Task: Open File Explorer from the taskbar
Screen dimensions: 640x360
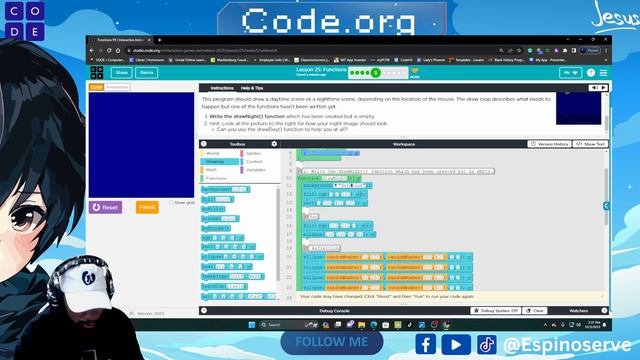Action: tap(362, 325)
